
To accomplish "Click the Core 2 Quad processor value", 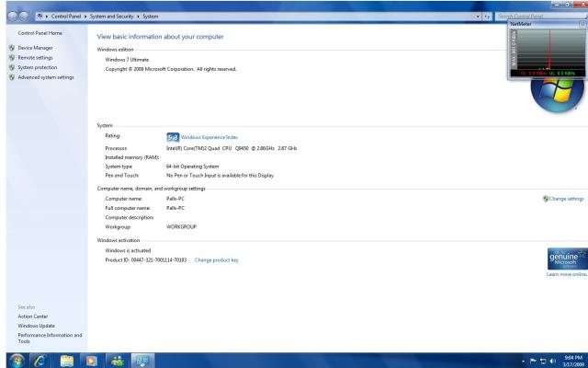I will pyautogui.click(x=232, y=148).
